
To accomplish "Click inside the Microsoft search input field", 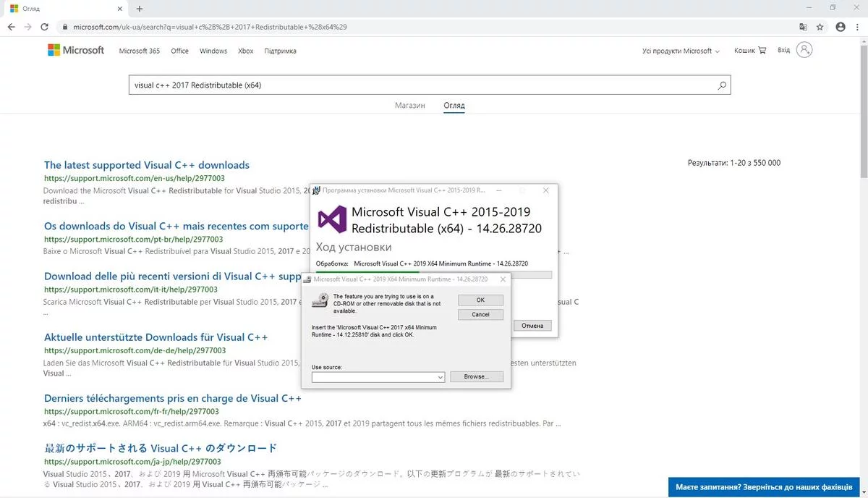I will tap(420, 85).
